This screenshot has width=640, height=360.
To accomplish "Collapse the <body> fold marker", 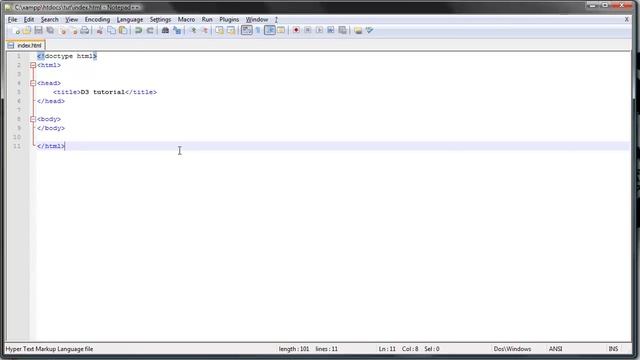I will tap(33, 119).
